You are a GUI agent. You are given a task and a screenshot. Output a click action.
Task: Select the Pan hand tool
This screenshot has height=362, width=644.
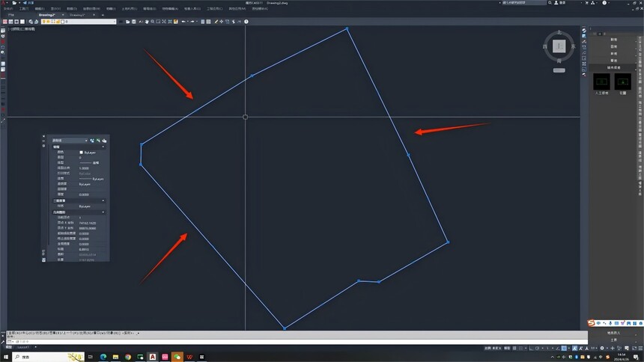pyautogui.click(x=147, y=22)
